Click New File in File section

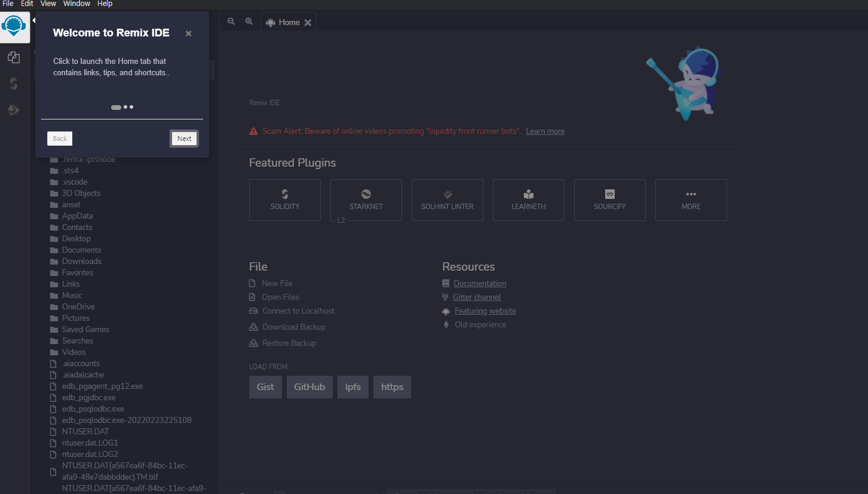(277, 284)
